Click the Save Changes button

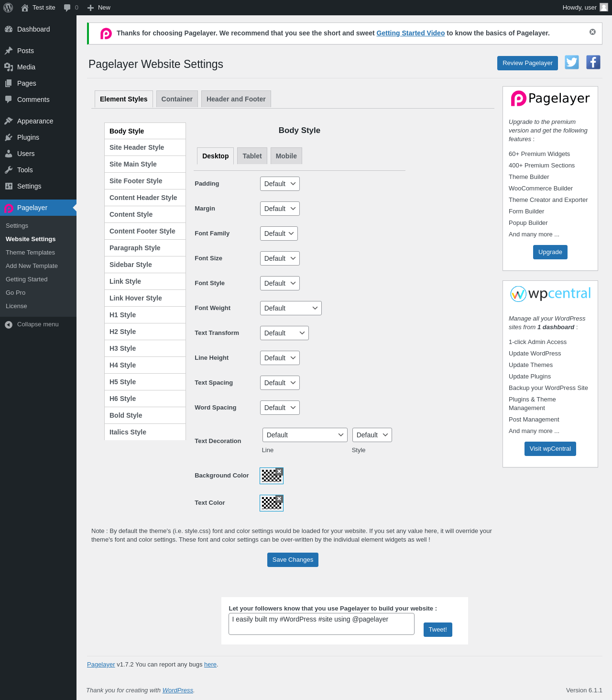(x=293, y=560)
